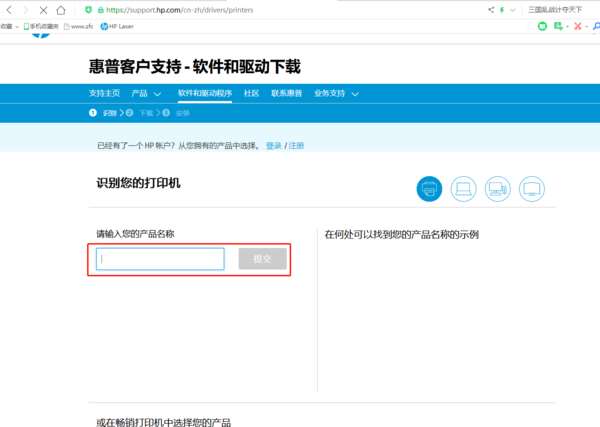Viewport: 600px width, 427px height.
Task: Click 在何处可以找到您的产品名称的示例 text
Action: pyautogui.click(x=401, y=235)
